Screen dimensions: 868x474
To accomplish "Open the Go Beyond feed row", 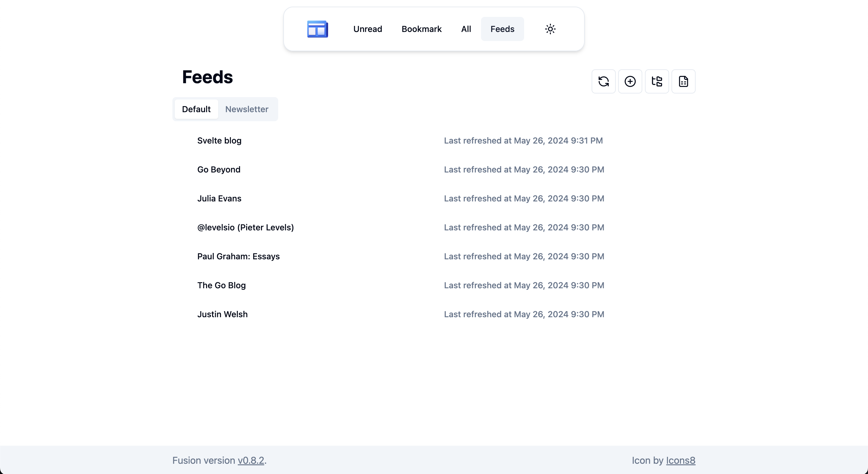I will click(x=219, y=169).
